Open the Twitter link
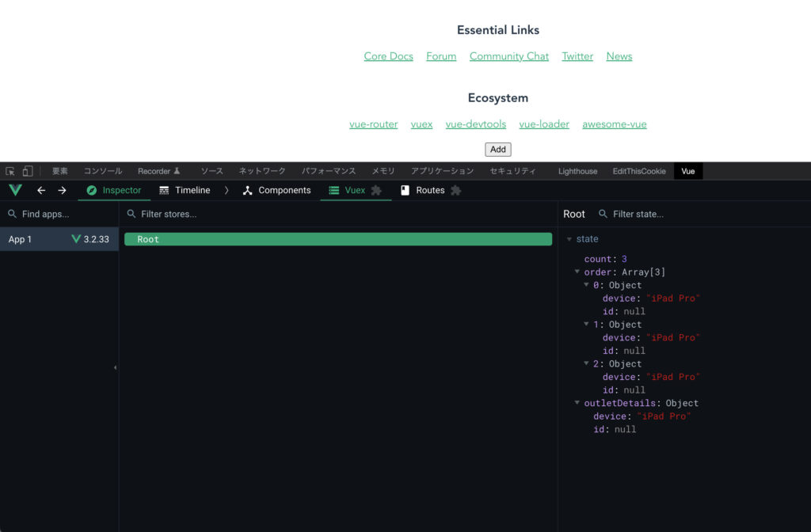This screenshot has width=811, height=532. pos(577,56)
